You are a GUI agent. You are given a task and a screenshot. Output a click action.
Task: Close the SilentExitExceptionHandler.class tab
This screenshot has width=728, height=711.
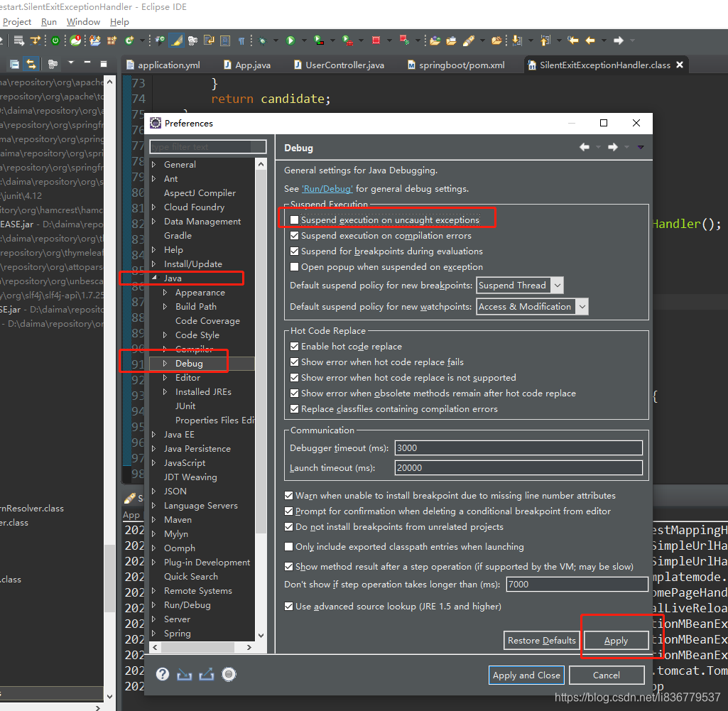pyautogui.click(x=680, y=65)
